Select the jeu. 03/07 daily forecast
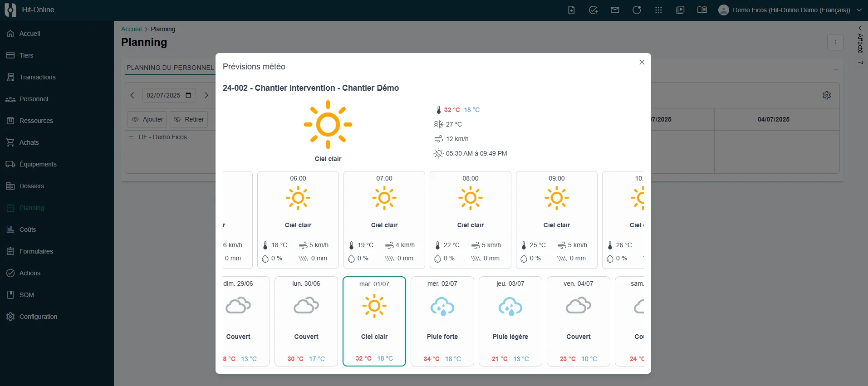 point(510,321)
